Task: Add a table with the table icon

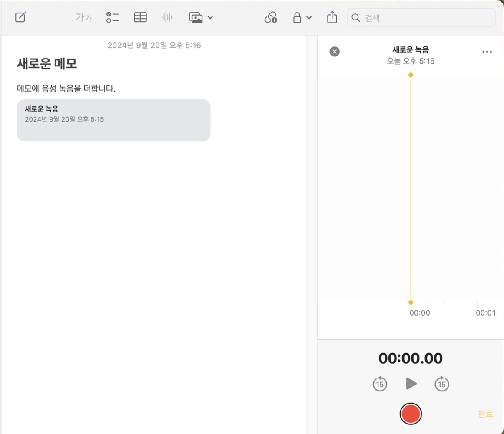Action: [140, 17]
